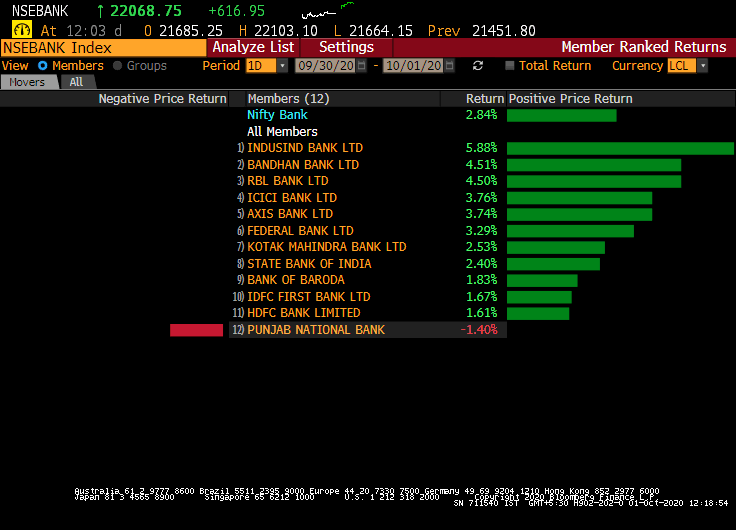
Task: Open the Currency LCL dropdown
Action: pyautogui.click(x=702, y=66)
